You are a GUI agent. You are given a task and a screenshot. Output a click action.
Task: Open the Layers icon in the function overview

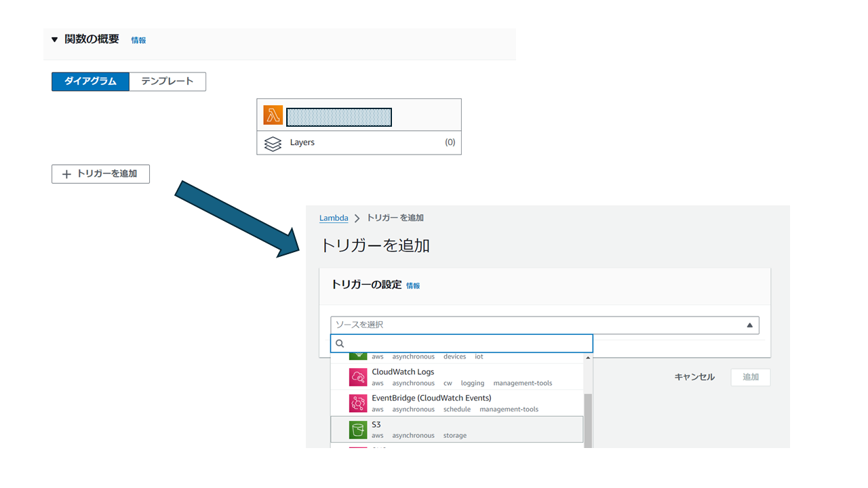tap(273, 142)
